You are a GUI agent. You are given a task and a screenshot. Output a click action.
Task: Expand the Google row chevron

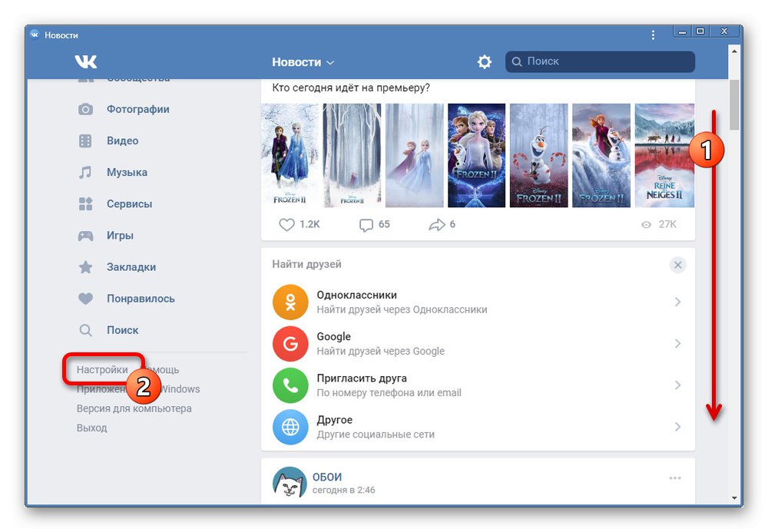(678, 344)
